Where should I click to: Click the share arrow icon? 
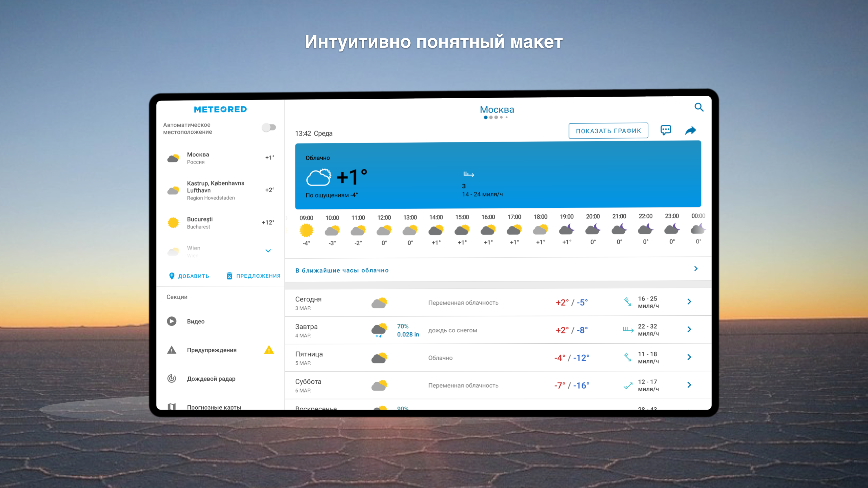(690, 130)
